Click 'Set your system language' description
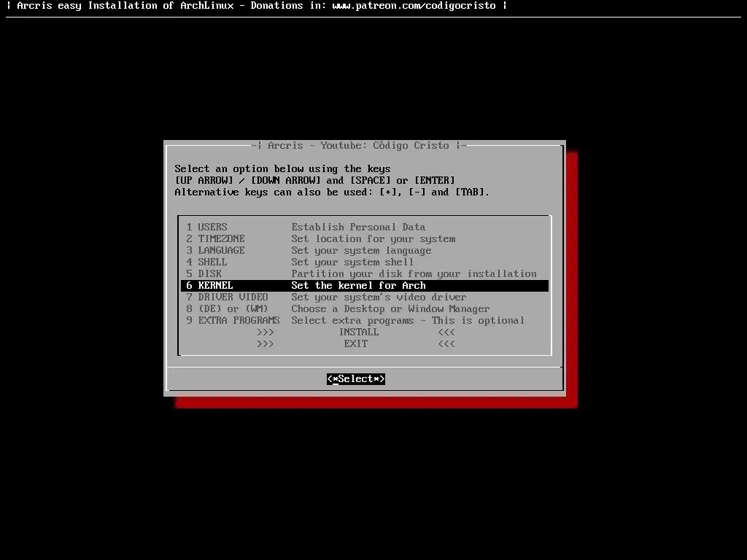The height and width of the screenshot is (560, 747). pyautogui.click(x=361, y=251)
